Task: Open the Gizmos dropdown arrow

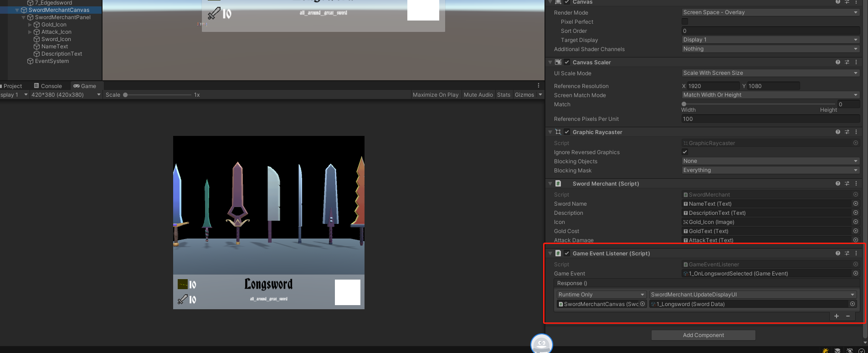Action: (540, 94)
